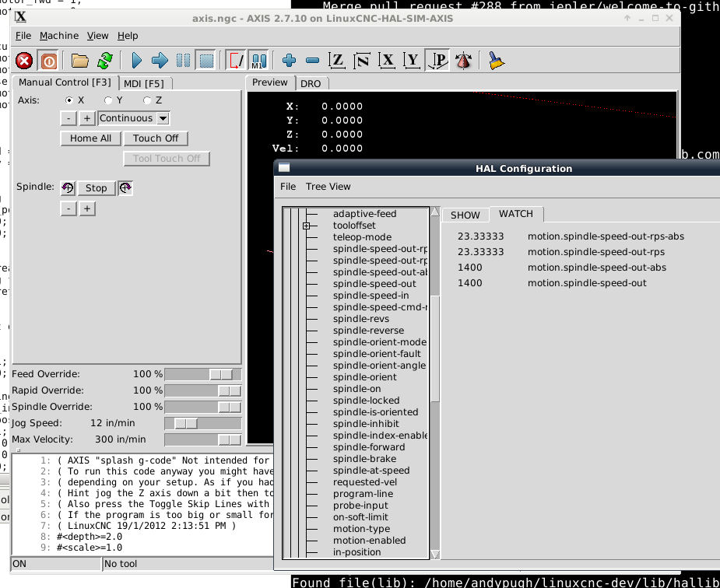Viewport: 720px width, 588px height.
Task: Decrease spindle speed with minus button
Action: coord(68,209)
